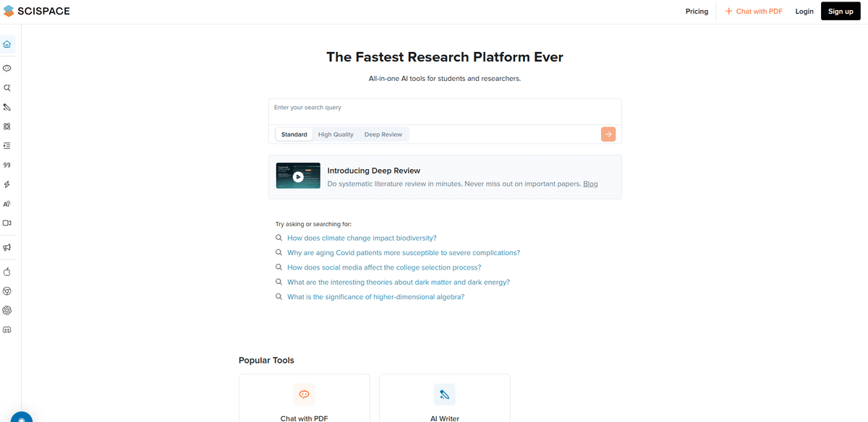Click the Apple logo icon in sidebar
868x422 pixels.
(x=7, y=272)
